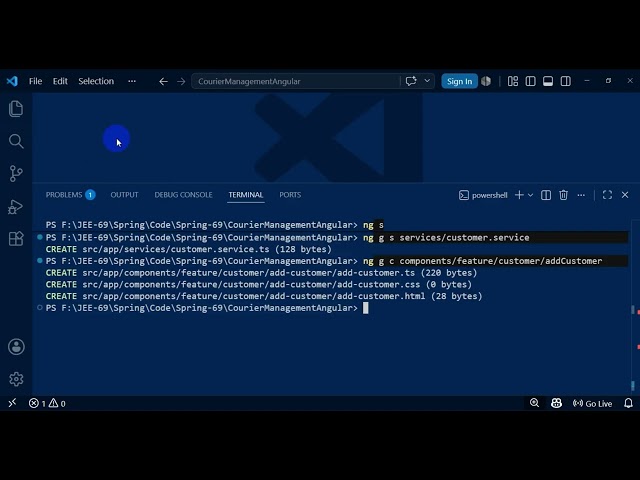Expand the new terminal launch profile dropdown

click(x=530, y=195)
